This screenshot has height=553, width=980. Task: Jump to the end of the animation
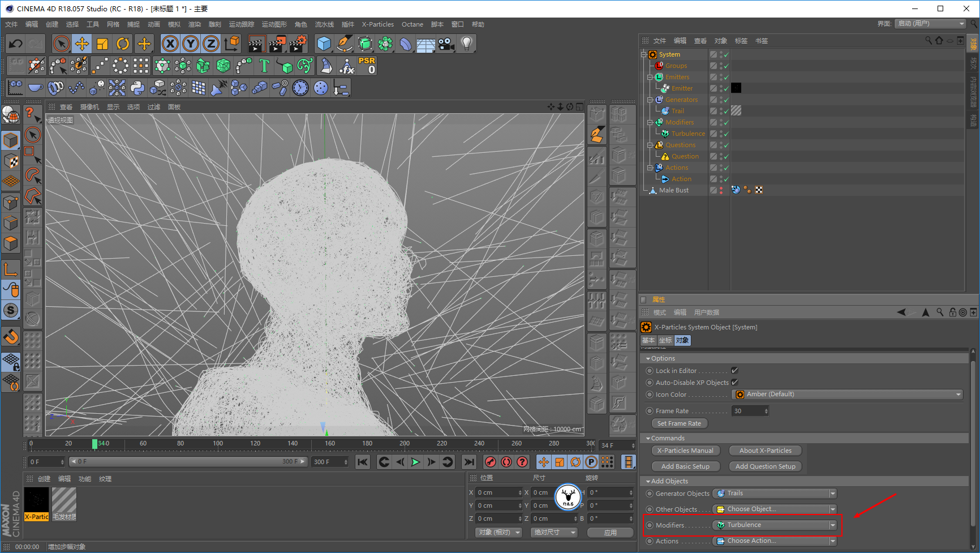tap(469, 462)
